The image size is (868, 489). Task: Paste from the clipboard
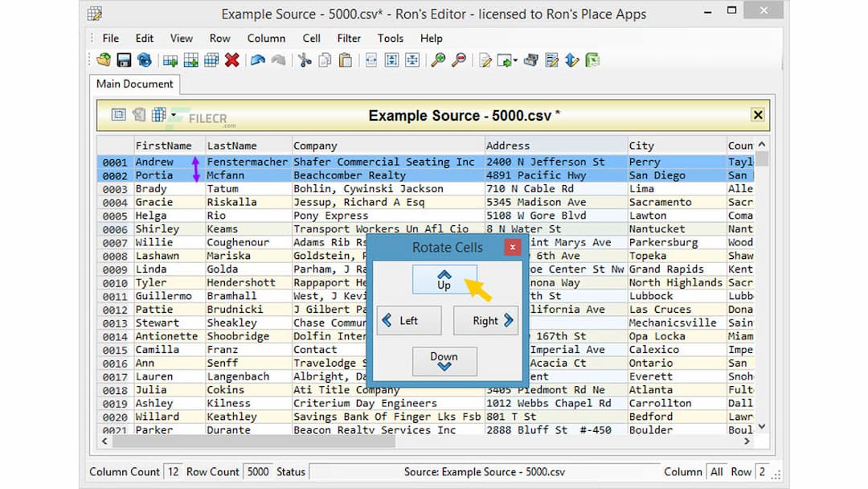click(346, 60)
